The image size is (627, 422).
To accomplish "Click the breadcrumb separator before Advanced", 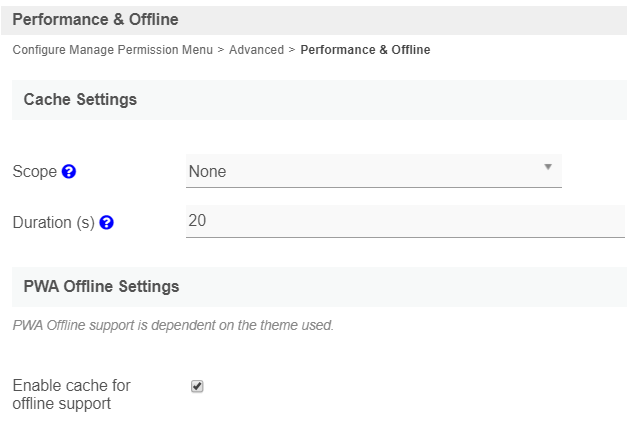I will tap(221, 50).
